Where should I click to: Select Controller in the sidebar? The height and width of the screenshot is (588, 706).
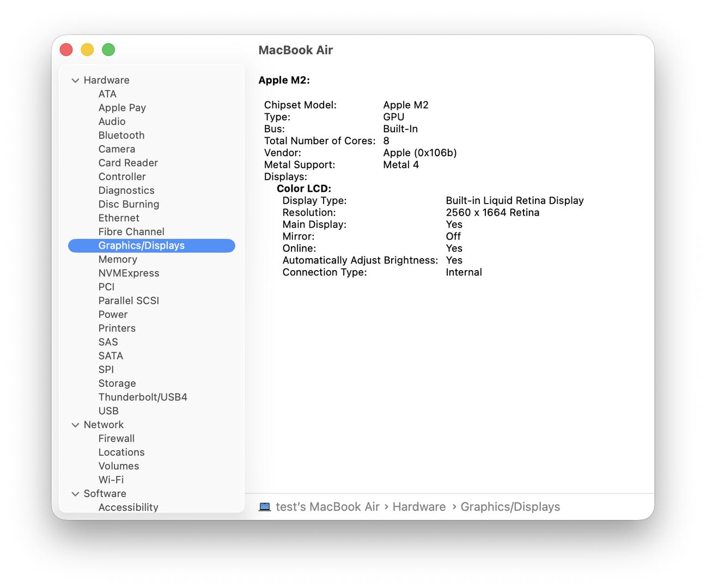(122, 176)
